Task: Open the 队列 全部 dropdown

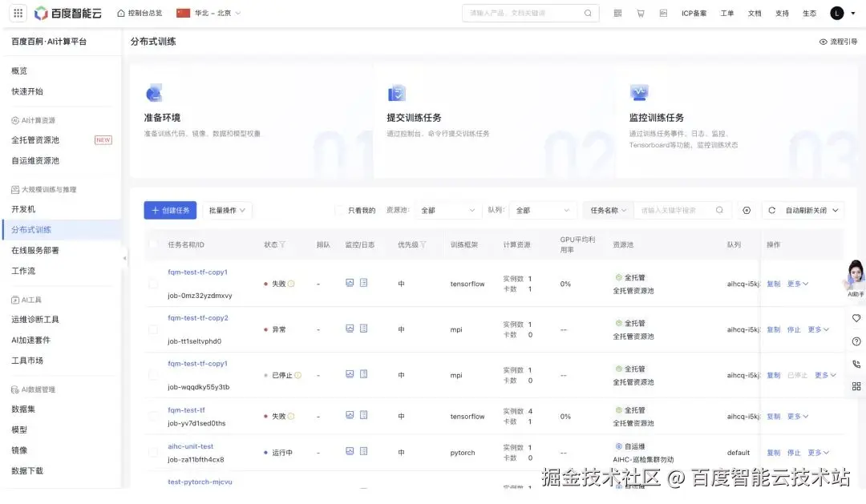Action: tap(543, 210)
